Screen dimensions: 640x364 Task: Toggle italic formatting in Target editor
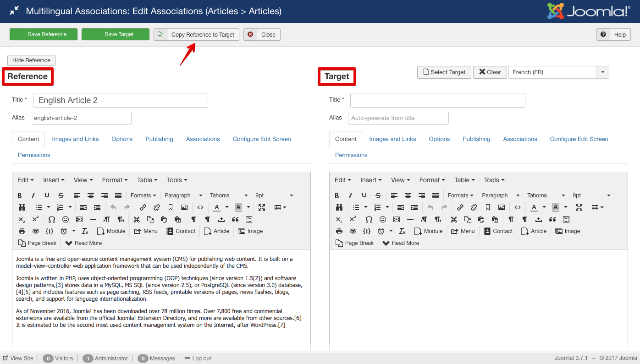[x=351, y=196]
